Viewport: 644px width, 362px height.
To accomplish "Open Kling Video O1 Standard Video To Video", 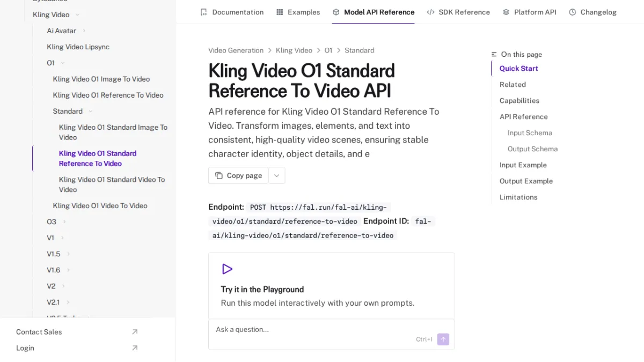I will [112, 184].
